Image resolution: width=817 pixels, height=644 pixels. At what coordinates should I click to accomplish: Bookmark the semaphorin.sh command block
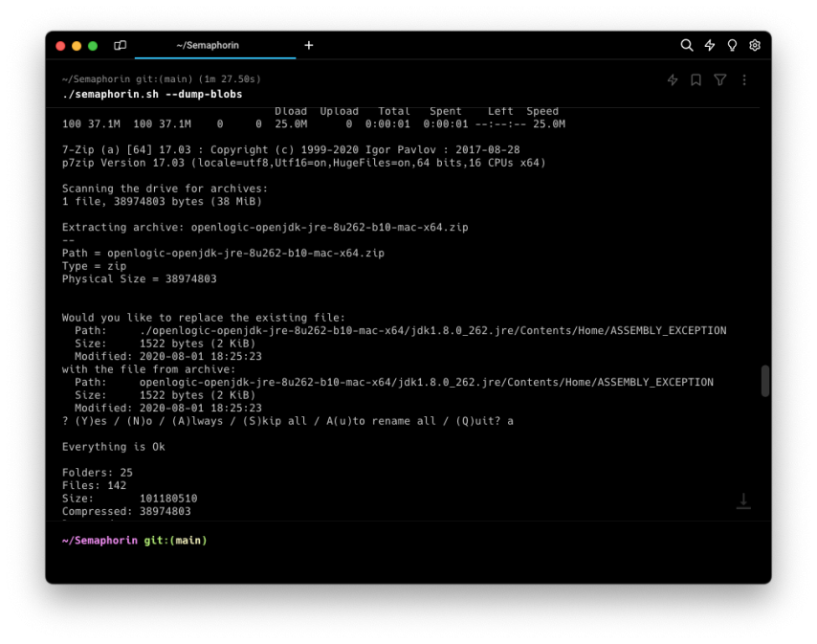click(696, 79)
